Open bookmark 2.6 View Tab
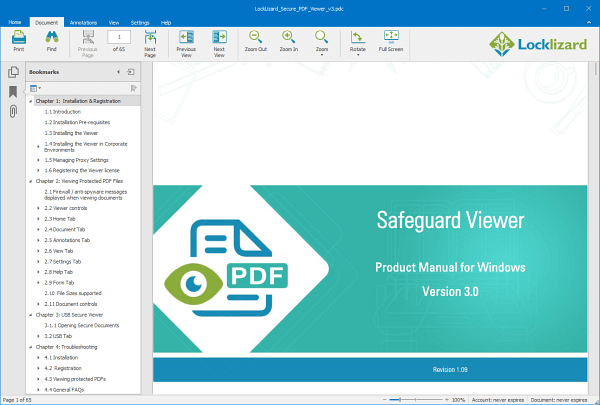This screenshot has height=405, width=600. 59,251
